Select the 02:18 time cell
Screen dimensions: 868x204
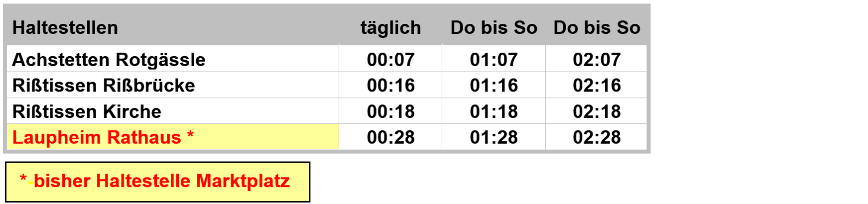(596, 111)
